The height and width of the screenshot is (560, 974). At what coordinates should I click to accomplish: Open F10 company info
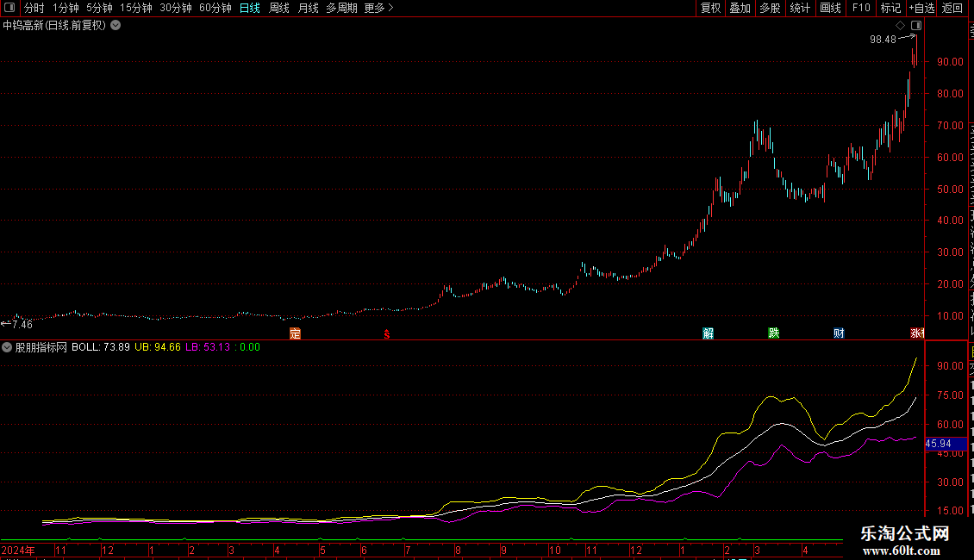point(861,8)
